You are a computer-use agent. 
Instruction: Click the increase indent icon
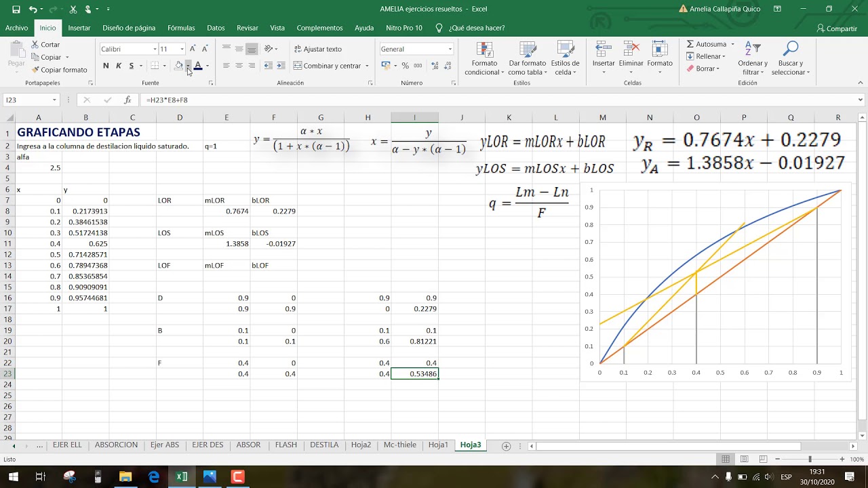coord(281,66)
